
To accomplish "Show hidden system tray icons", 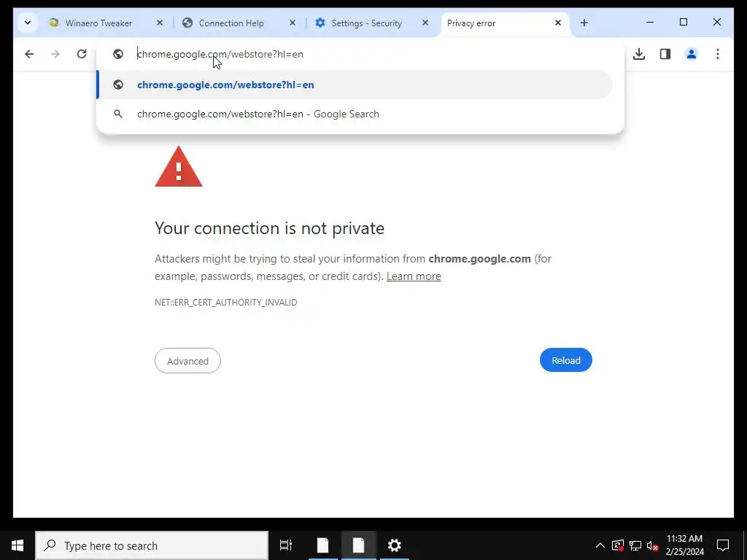I will pos(600,545).
